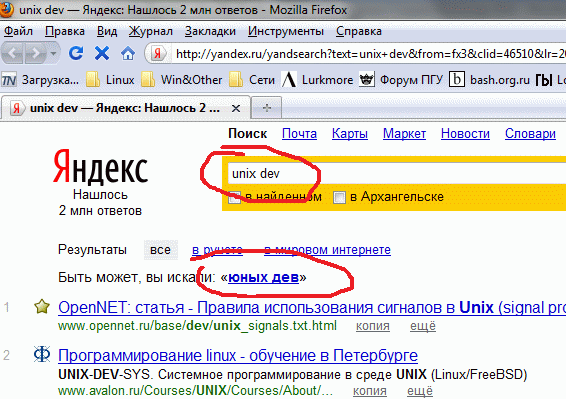This screenshot has width=566, height=399.
Task: Open the Справка menu
Action: pos(359,31)
